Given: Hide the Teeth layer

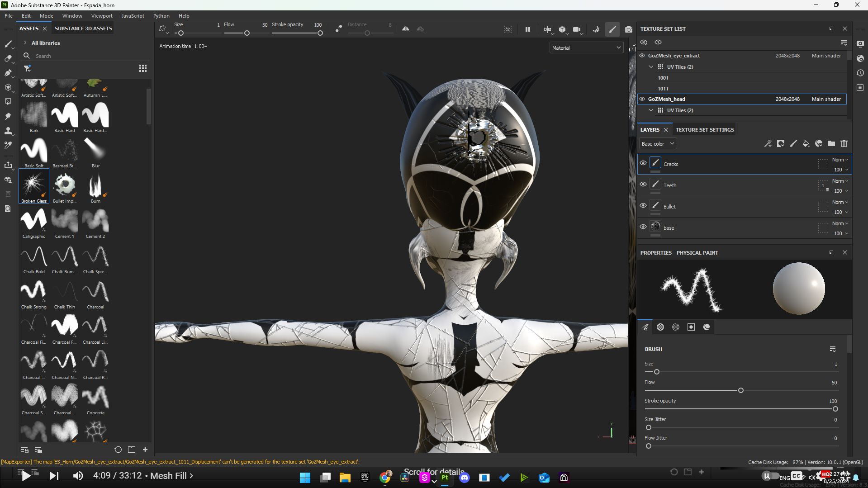Looking at the screenshot, I should [643, 185].
